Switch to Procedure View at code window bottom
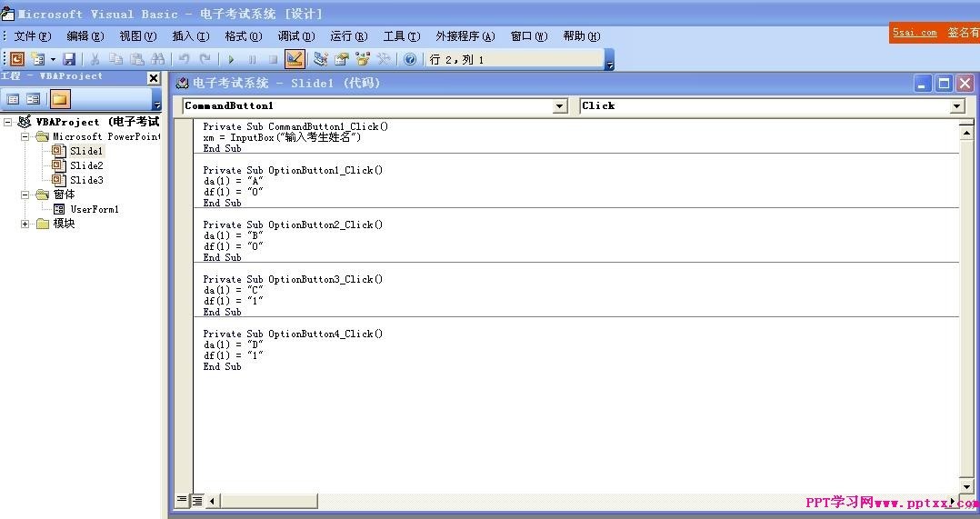This screenshot has height=519, width=980. (182, 500)
